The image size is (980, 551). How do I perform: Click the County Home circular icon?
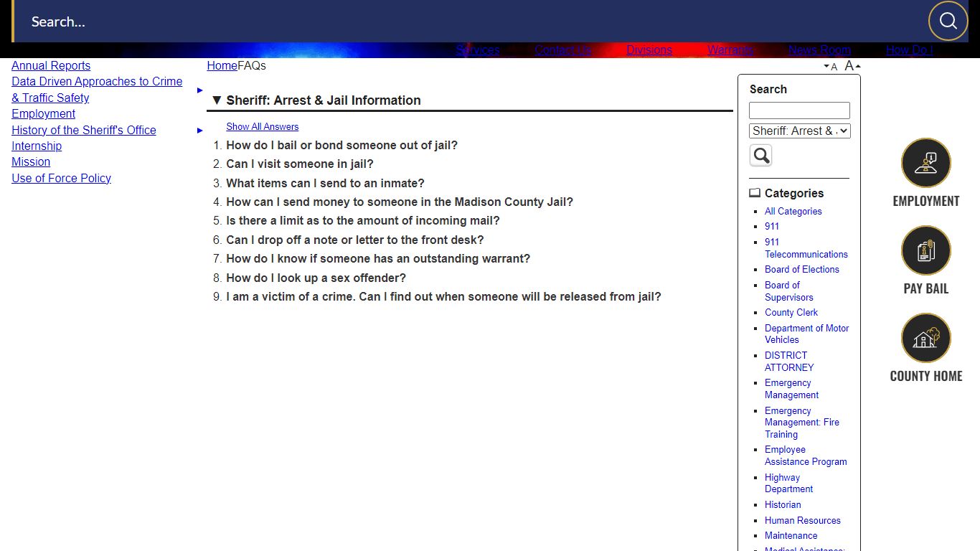[925, 338]
